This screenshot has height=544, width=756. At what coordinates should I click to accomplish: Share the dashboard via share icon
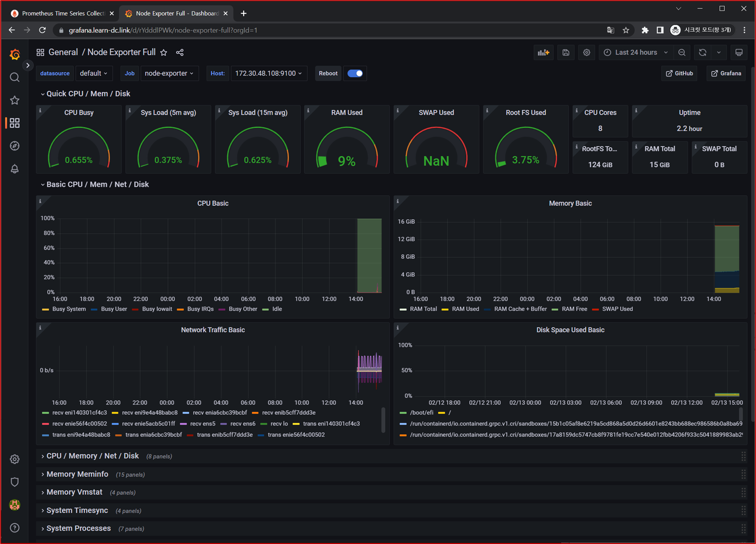click(180, 53)
